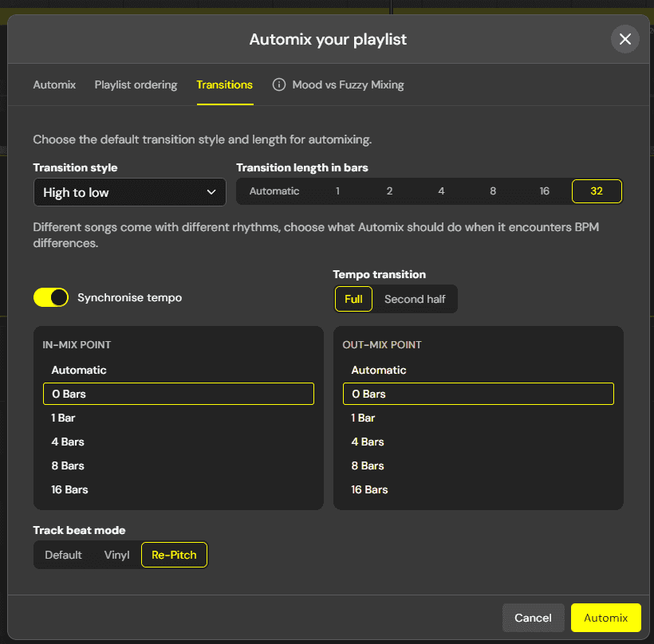Switch to the Automix tab

pyautogui.click(x=54, y=84)
